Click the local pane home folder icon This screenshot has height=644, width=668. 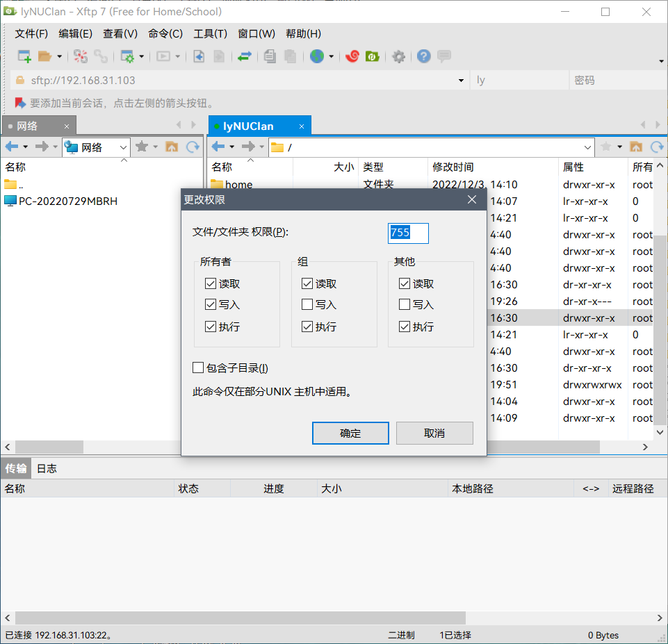coord(172,147)
